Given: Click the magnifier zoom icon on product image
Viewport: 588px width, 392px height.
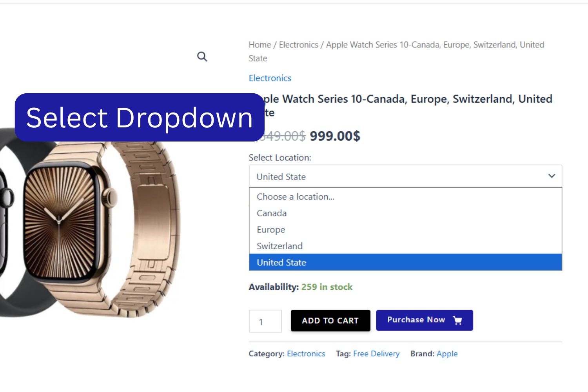Looking at the screenshot, I should click(202, 57).
